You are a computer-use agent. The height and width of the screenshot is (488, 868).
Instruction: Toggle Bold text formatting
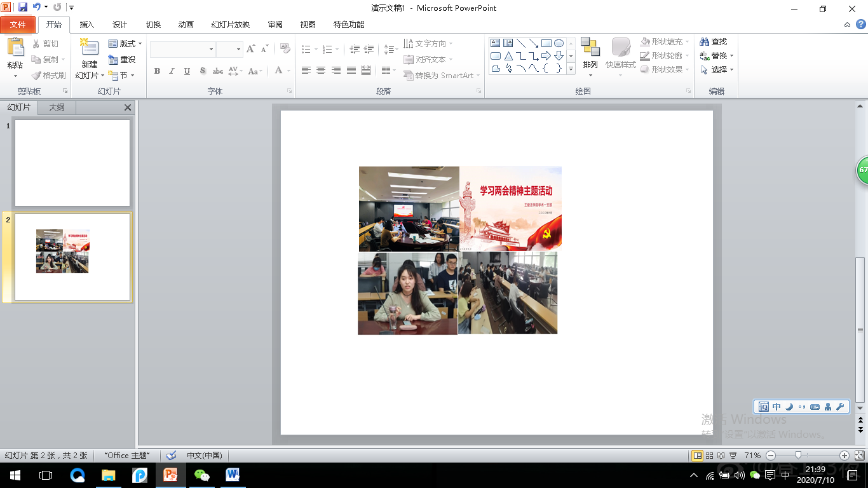tap(157, 71)
